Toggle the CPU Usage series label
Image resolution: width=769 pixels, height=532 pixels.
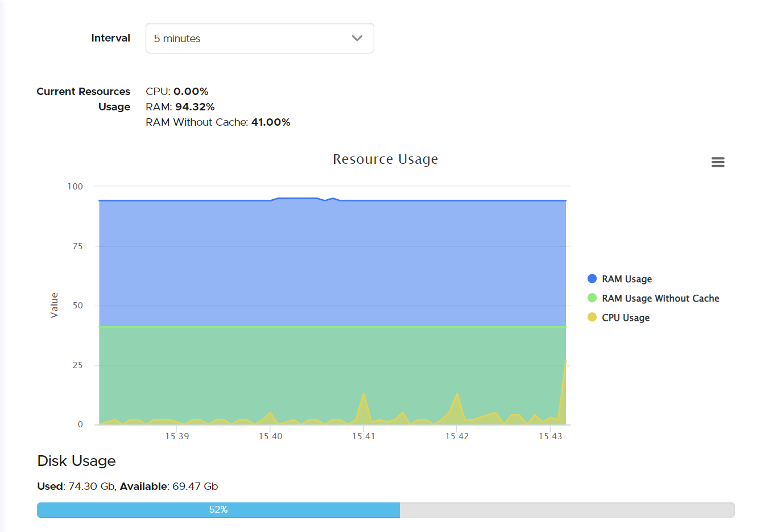(x=626, y=317)
